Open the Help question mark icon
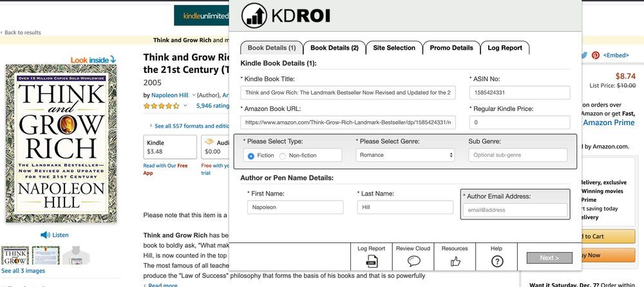The height and width of the screenshot is (287, 644). pyautogui.click(x=497, y=261)
